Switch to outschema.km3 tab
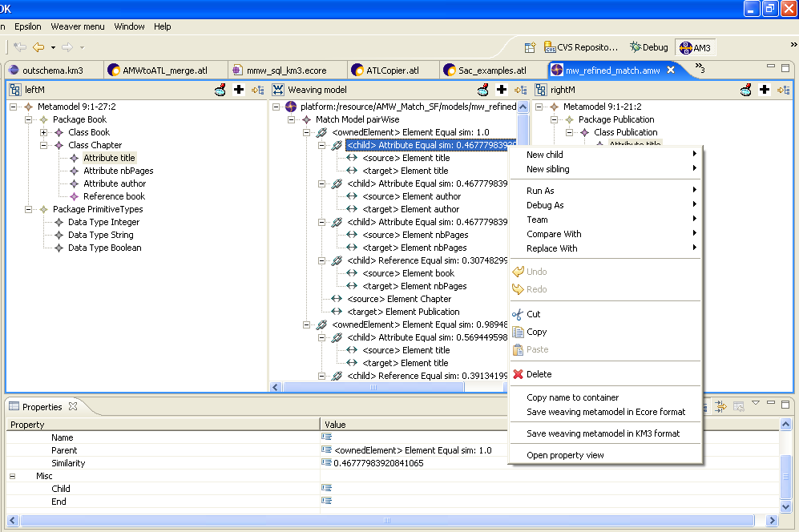The image size is (799, 532). pyautogui.click(x=52, y=71)
